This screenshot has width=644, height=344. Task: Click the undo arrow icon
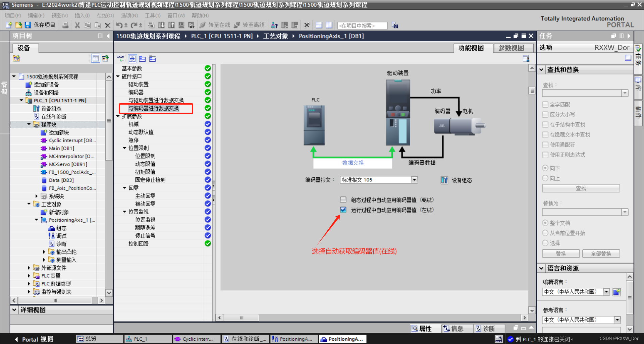(119, 25)
